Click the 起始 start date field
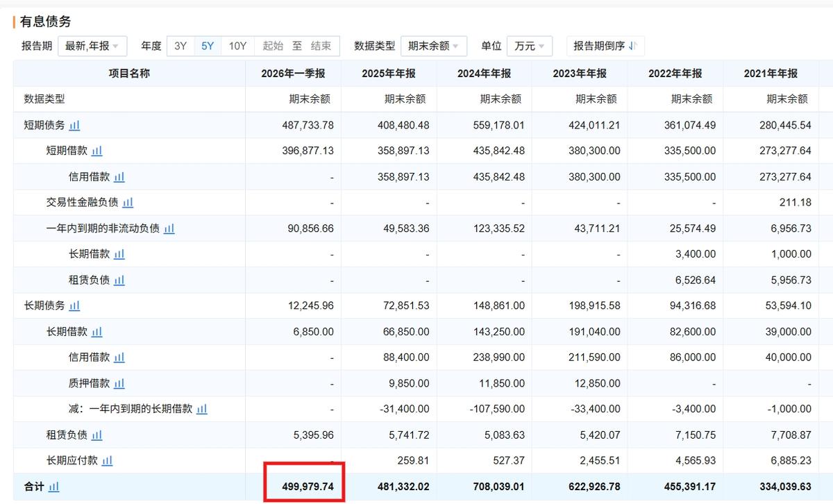 point(273,46)
